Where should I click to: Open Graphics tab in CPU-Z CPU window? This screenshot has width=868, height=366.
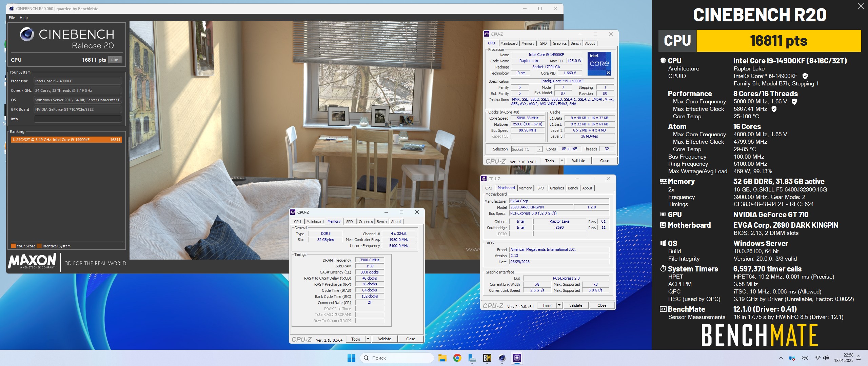click(559, 43)
